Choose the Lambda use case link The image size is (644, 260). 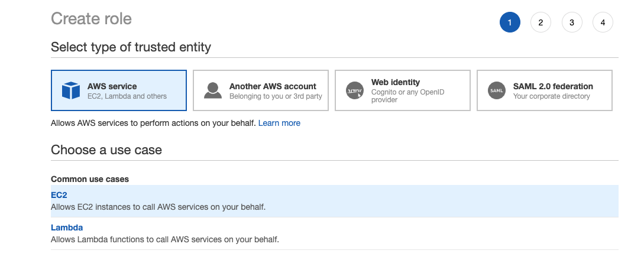pyautogui.click(x=67, y=227)
